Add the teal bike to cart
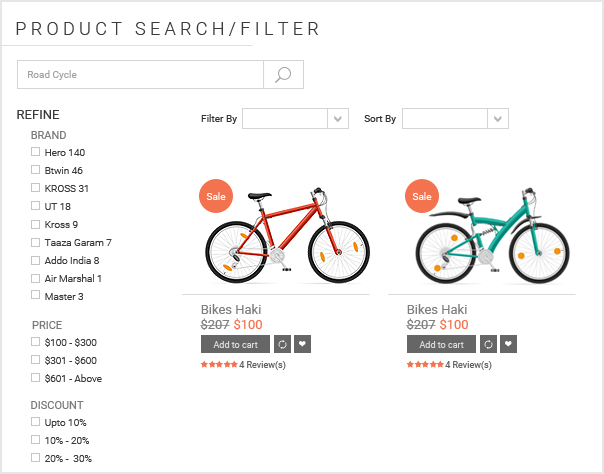The image size is (604, 474). 442,345
